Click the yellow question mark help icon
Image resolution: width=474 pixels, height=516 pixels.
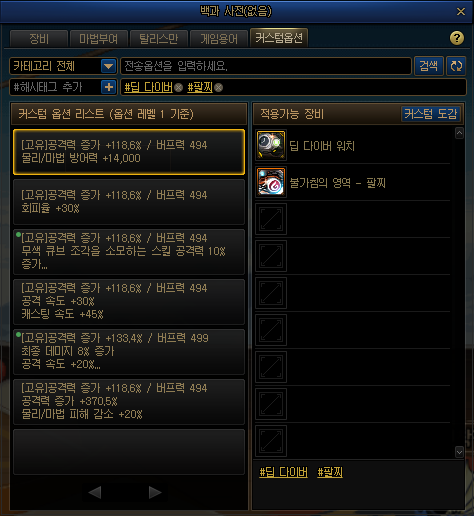click(x=457, y=38)
